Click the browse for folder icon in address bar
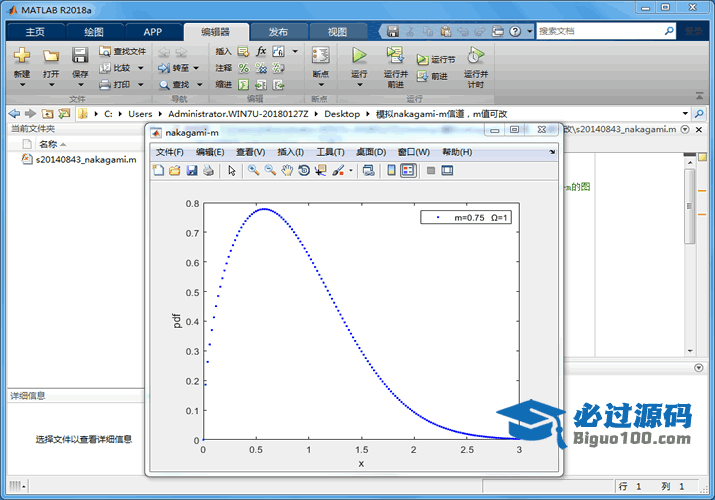The height and width of the screenshot is (500, 715). click(64, 113)
